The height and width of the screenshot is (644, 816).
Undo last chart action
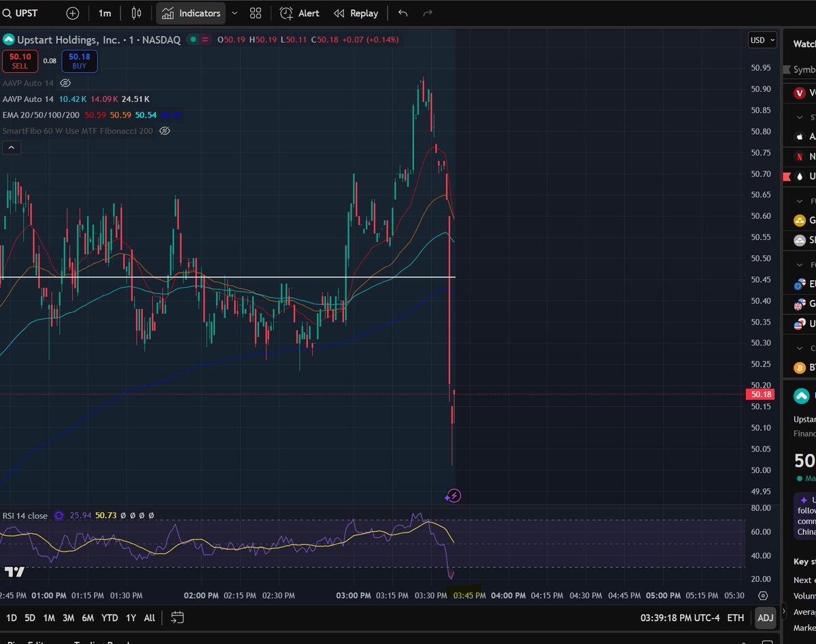point(403,13)
